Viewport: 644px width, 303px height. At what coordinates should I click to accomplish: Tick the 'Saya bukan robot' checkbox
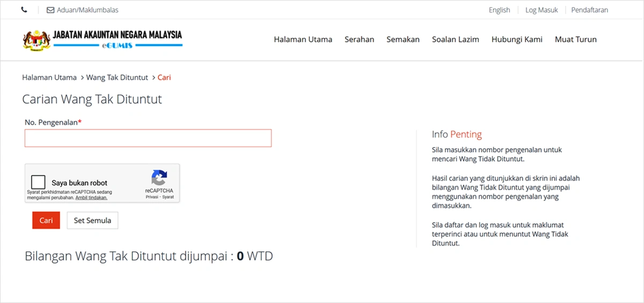pos(38,182)
